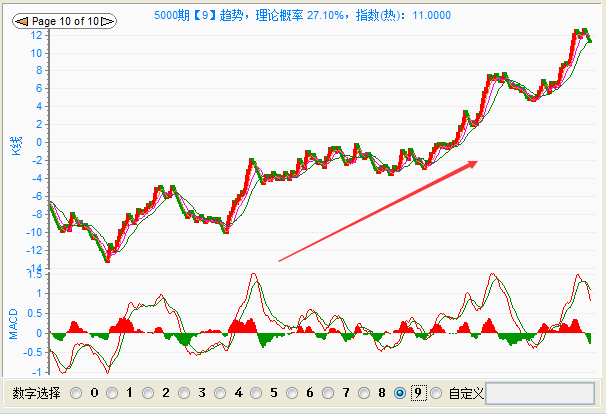Screen dimensions: 606x414
Task: Click the red trend arrow annotation
Action: coord(378,211)
